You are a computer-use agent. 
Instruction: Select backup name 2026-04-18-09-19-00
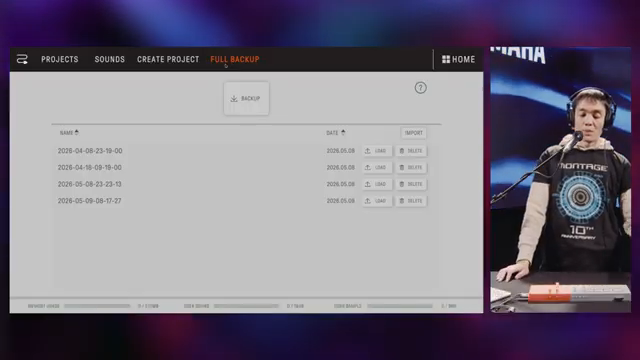(89, 168)
